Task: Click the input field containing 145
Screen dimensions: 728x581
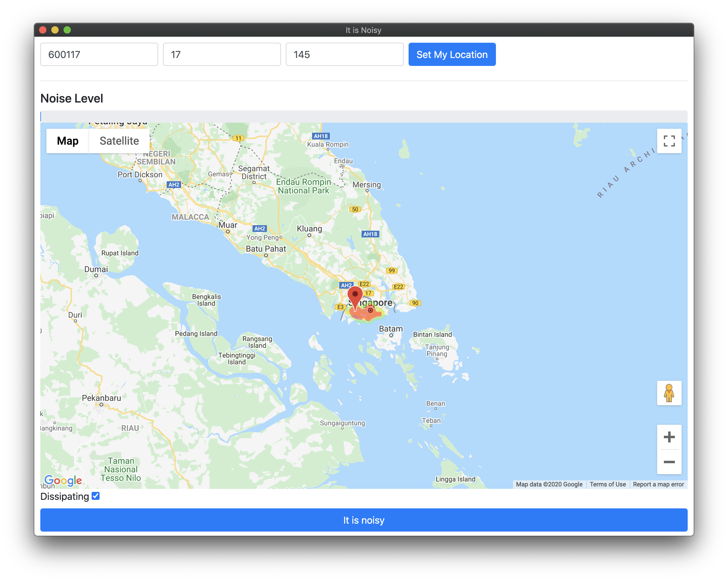Action: click(x=344, y=54)
